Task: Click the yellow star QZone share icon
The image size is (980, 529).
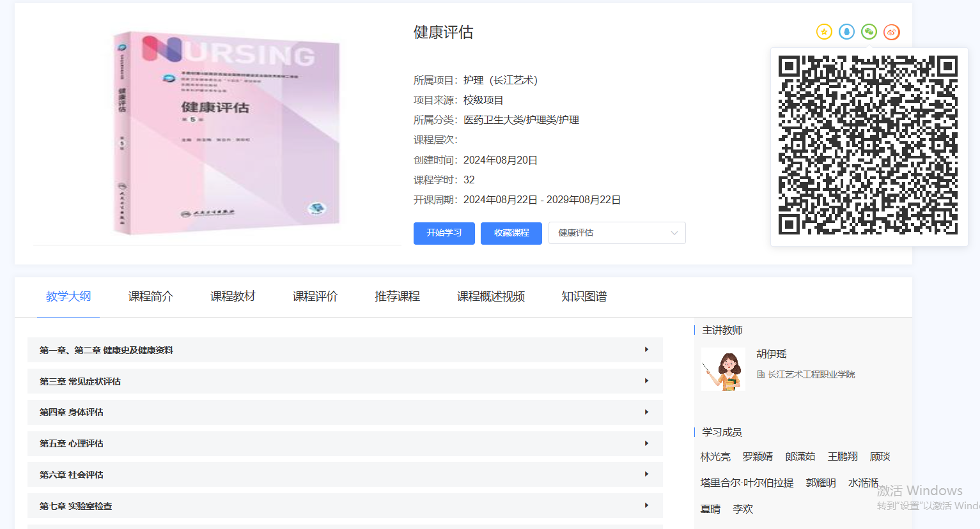Action: (824, 32)
